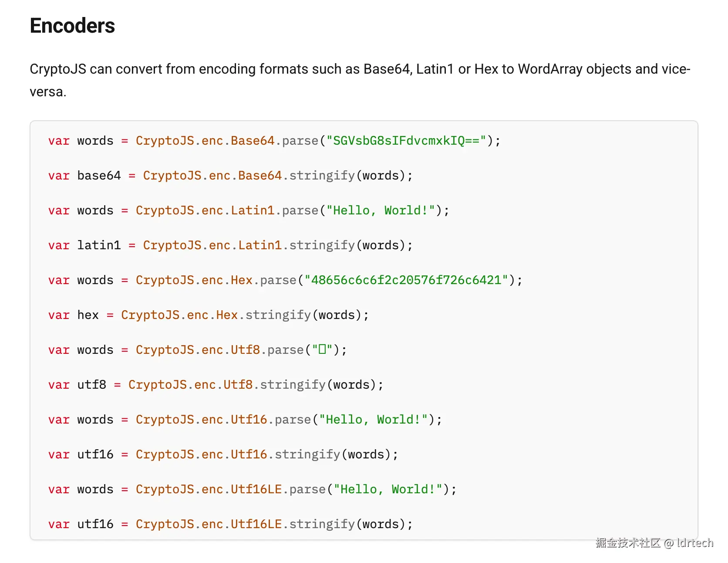Click the placeholder character inside Utf8.parse
728x563 pixels.
click(322, 350)
